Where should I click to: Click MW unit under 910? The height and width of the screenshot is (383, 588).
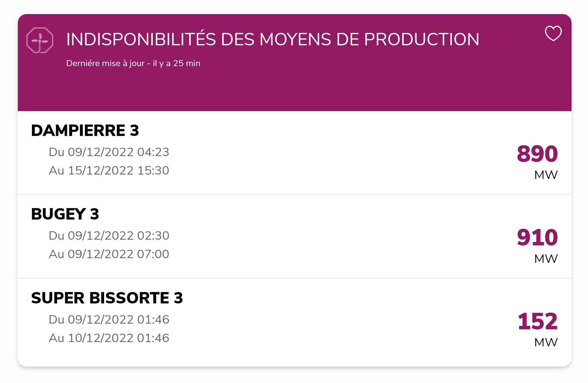[546, 259]
